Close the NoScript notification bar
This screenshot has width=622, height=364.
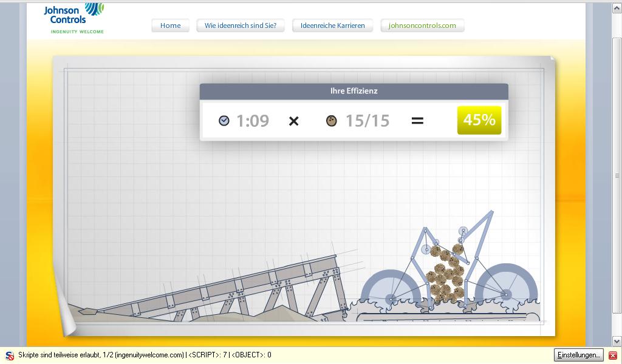613,355
